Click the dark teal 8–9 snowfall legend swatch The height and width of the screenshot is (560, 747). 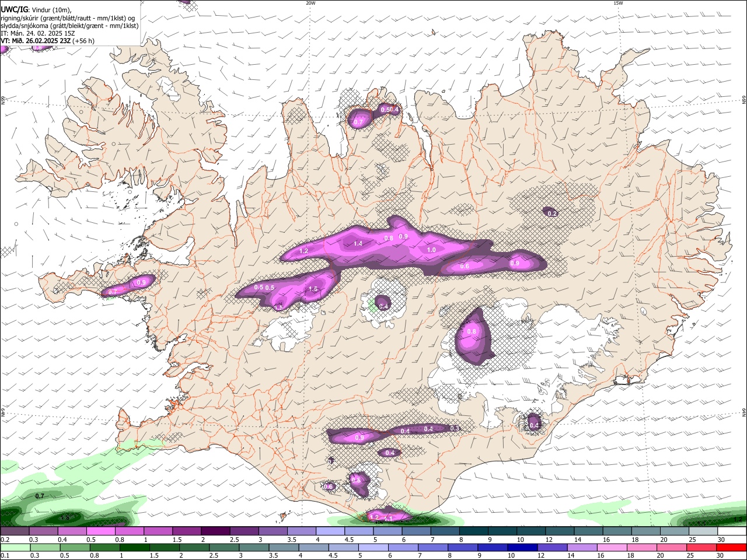(474, 531)
